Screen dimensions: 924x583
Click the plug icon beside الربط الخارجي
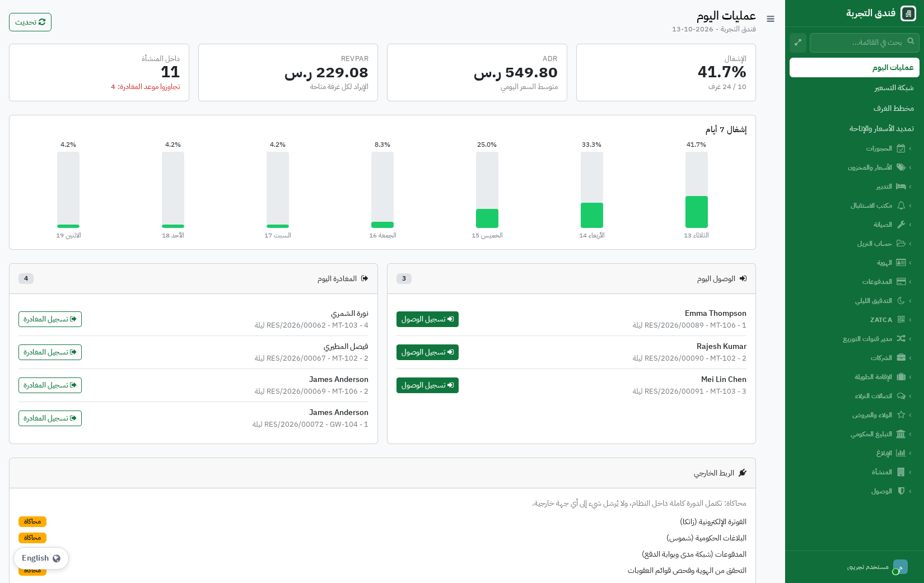click(x=743, y=473)
